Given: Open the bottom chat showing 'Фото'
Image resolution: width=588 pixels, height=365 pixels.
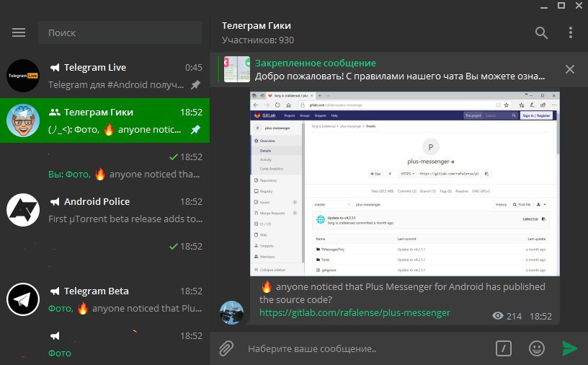Looking at the screenshot, I should [104, 343].
